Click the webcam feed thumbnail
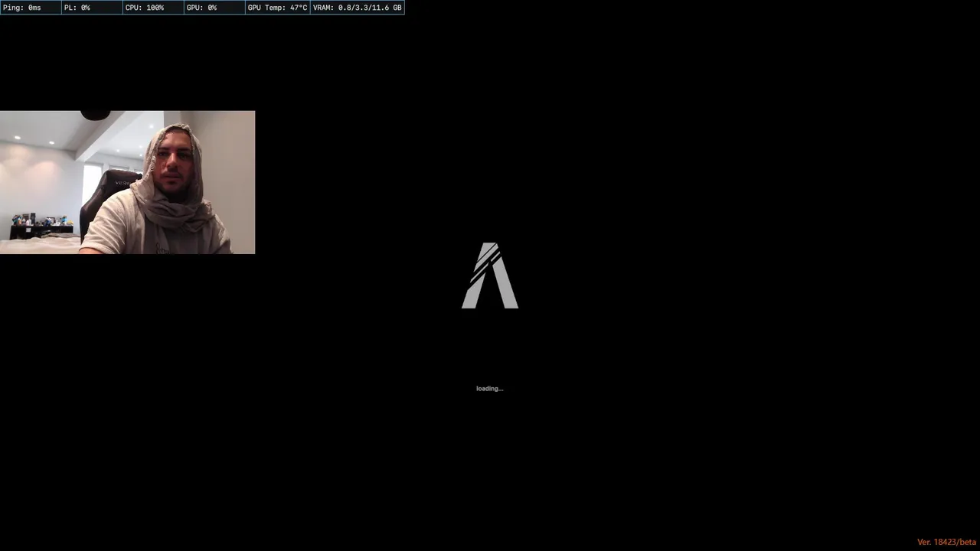Viewport: 980px width, 551px height. pyautogui.click(x=127, y=182)
